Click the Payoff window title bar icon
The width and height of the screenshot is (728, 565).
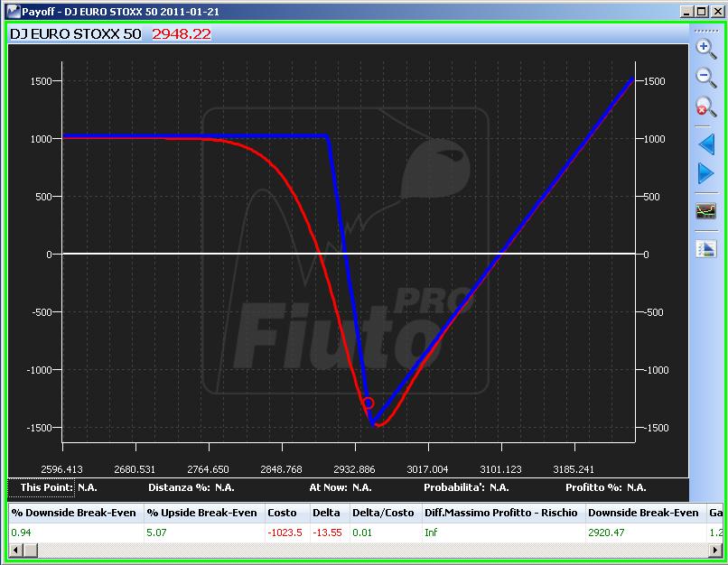click(13, 11)
